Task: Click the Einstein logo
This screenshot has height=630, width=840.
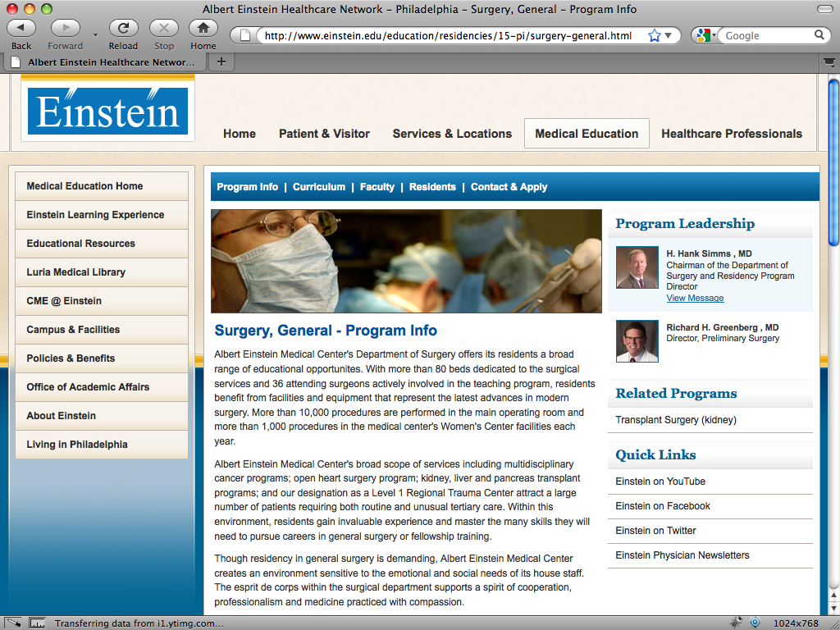Action: 107,111
